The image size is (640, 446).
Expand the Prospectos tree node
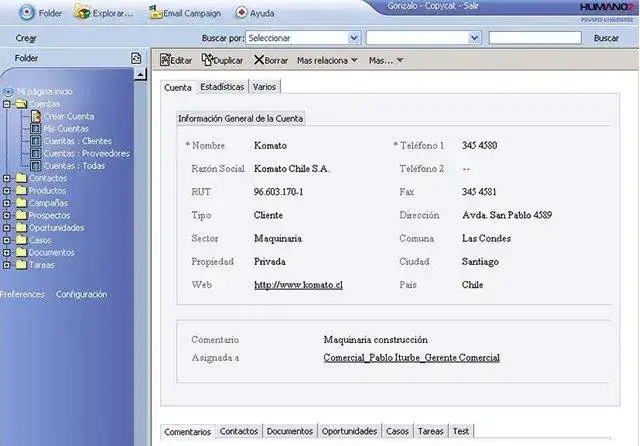point(7,215)
